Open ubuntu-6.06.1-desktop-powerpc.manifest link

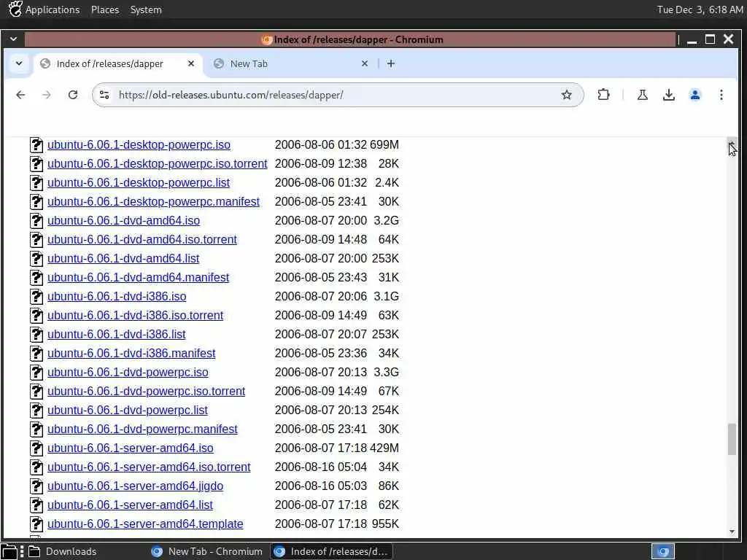pos(153,202)
